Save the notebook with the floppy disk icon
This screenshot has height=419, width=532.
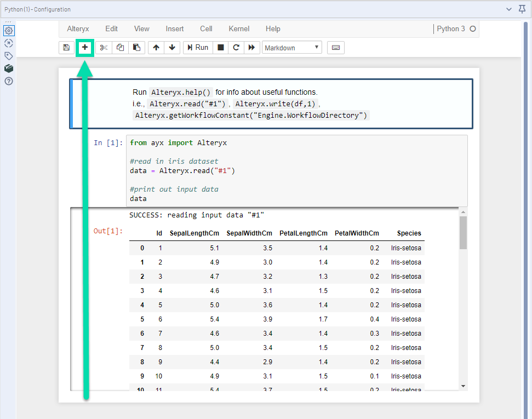tap(66, 48)
